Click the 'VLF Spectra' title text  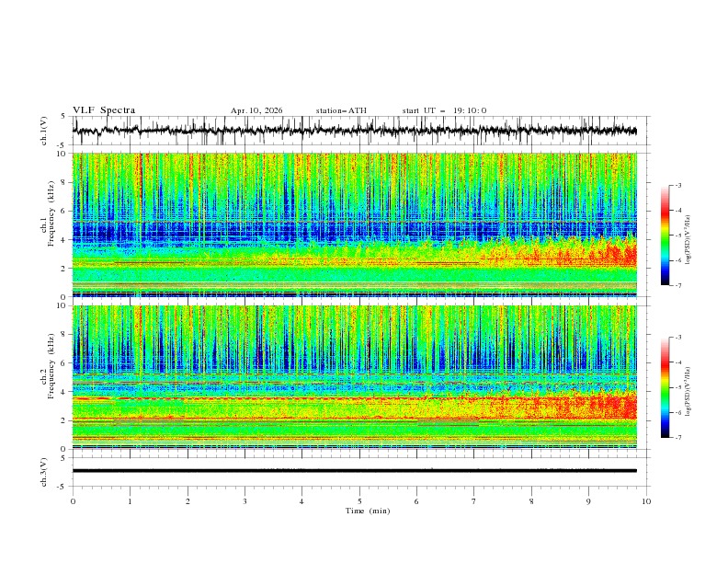click(104, 110)
